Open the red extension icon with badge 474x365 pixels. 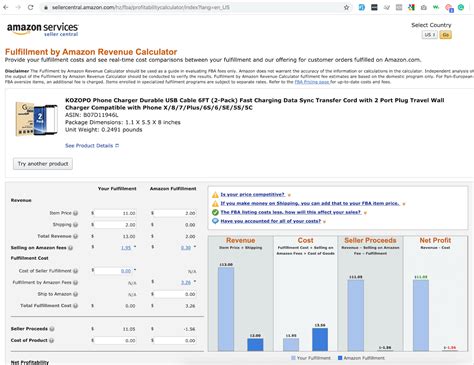point(449,8)
